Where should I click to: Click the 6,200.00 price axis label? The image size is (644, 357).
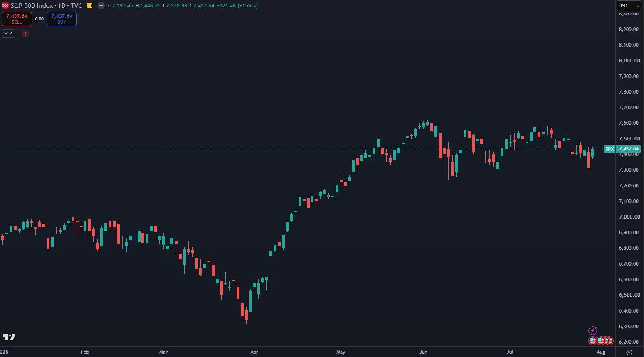tap(629, 342)
